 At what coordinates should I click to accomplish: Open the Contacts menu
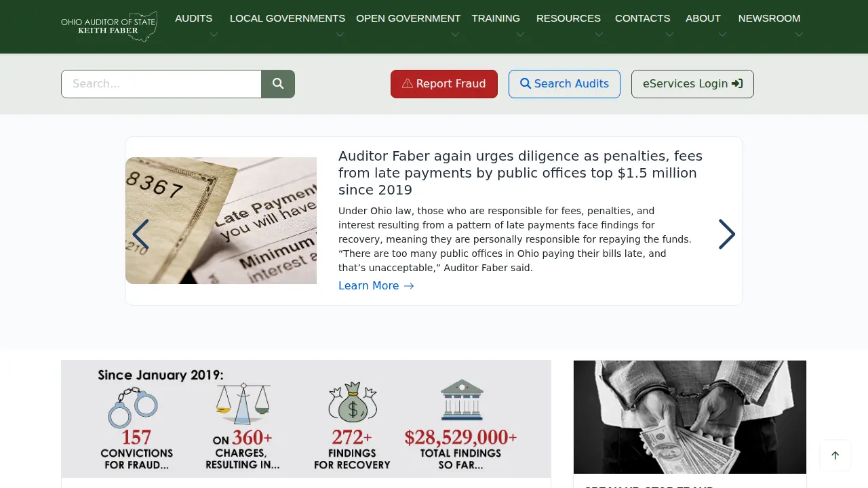point(642,18)
